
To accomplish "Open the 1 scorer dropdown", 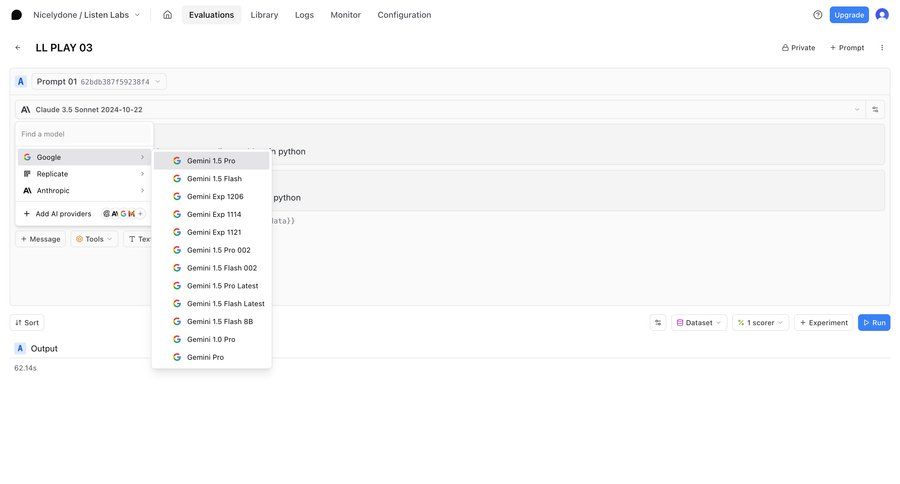I will 760,323.
